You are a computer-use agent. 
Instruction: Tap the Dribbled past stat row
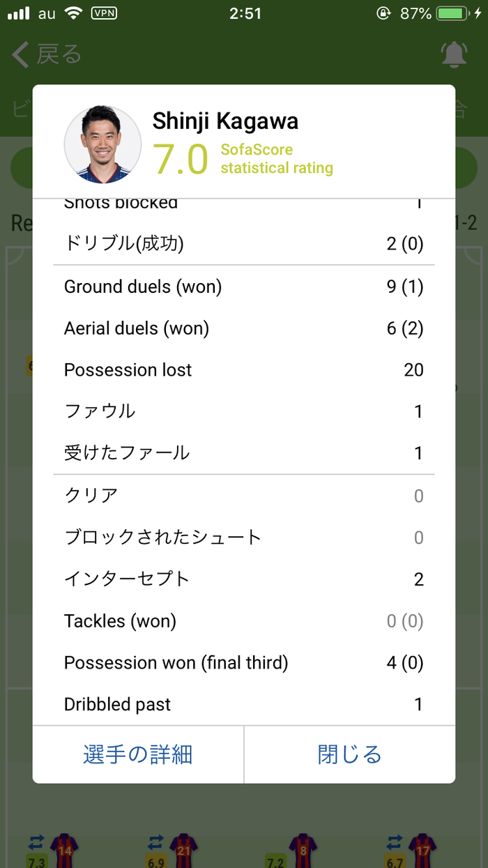pyautogui.click(x=244, y=704)
